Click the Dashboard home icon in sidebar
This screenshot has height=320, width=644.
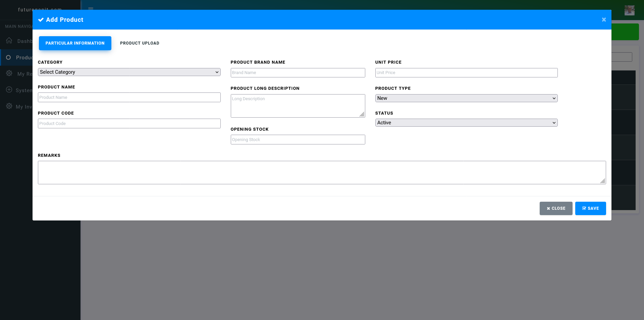click(x=9, y=41)
